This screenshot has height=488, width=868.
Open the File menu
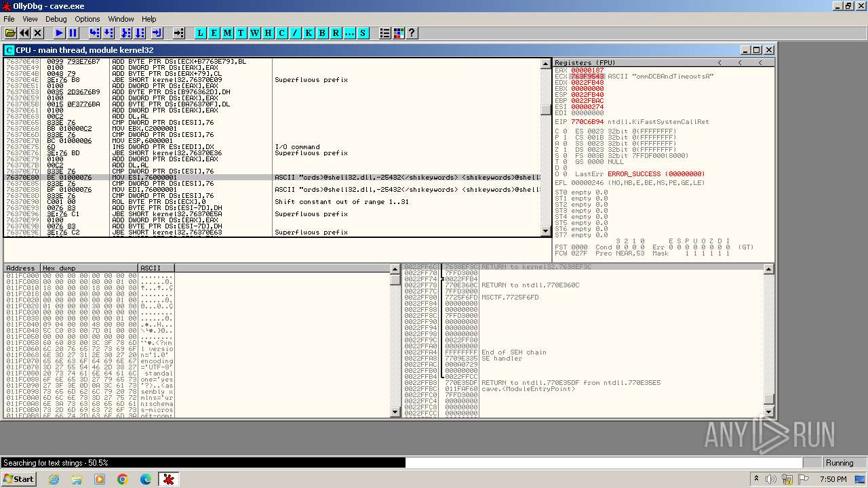pos(9,19)
